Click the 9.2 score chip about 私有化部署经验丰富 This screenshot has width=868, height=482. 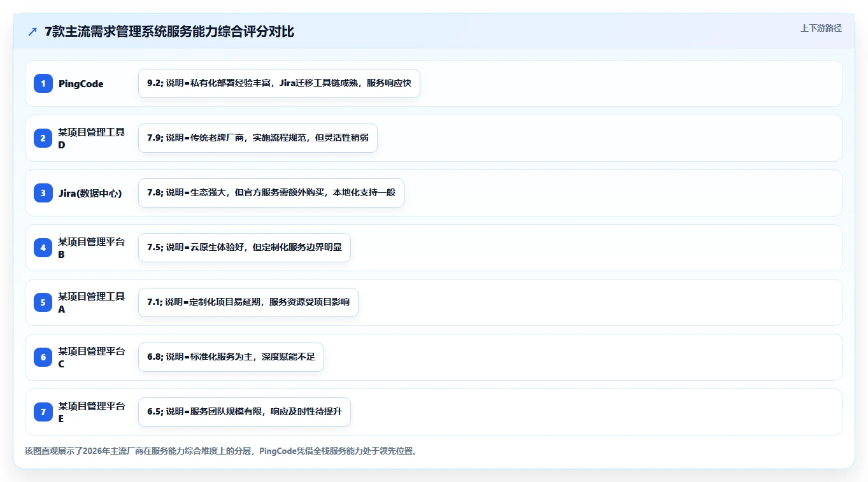(279, 83)
